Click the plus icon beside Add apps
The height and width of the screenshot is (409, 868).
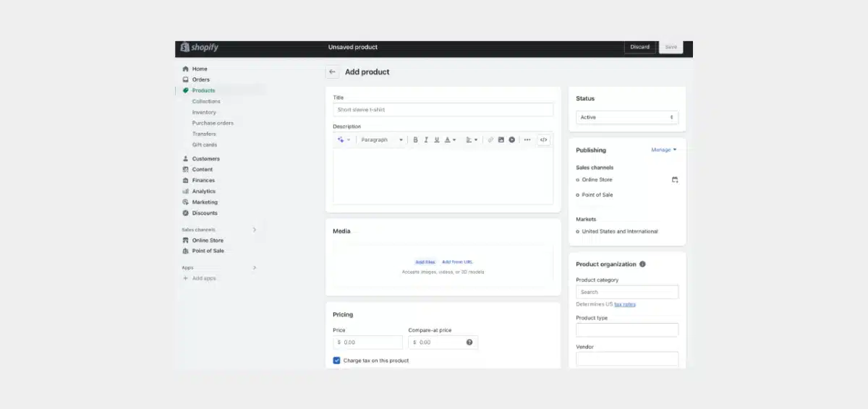pyautogui.click(x=186, y=278)
